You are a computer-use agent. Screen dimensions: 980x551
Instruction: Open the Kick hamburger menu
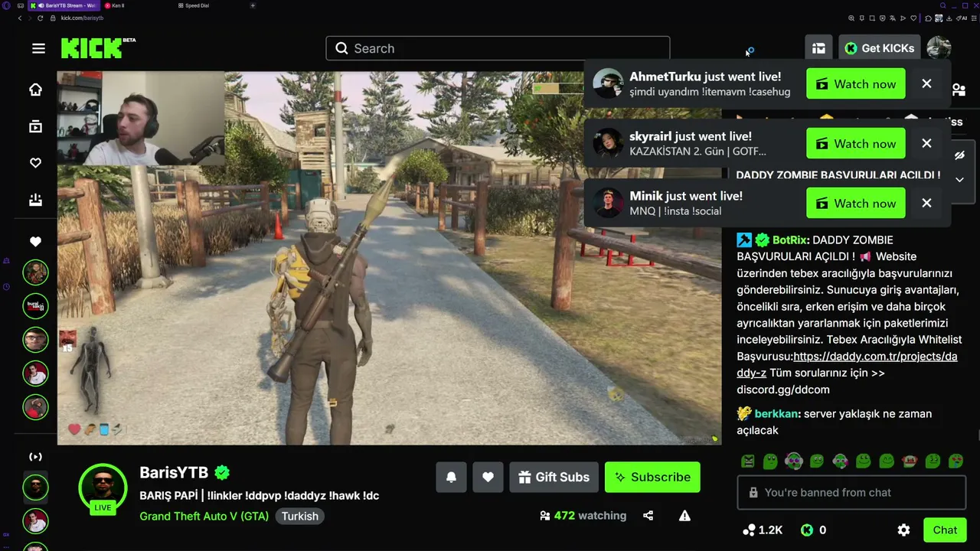[38, 48]
